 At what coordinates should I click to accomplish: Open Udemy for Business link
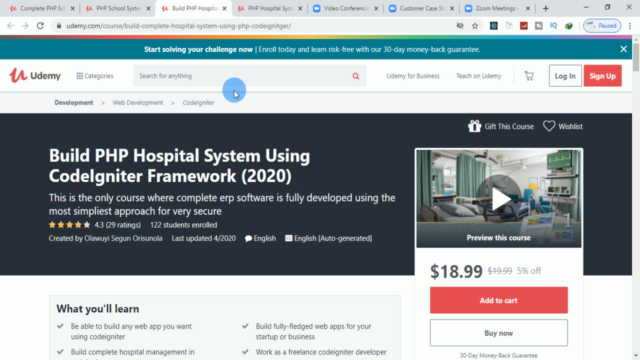pyautogui.click(x=413, y=76)
